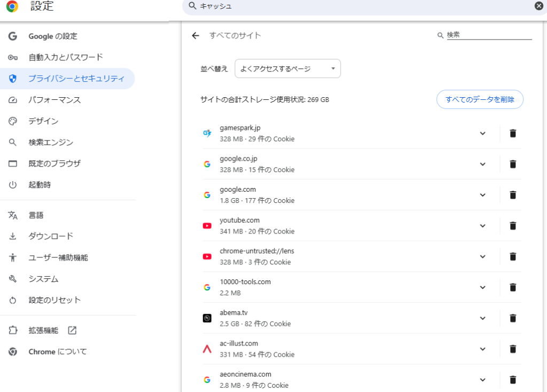Screen dimensions: 547x392
Task: Open Chrome について page
Action: pos(67,351)
